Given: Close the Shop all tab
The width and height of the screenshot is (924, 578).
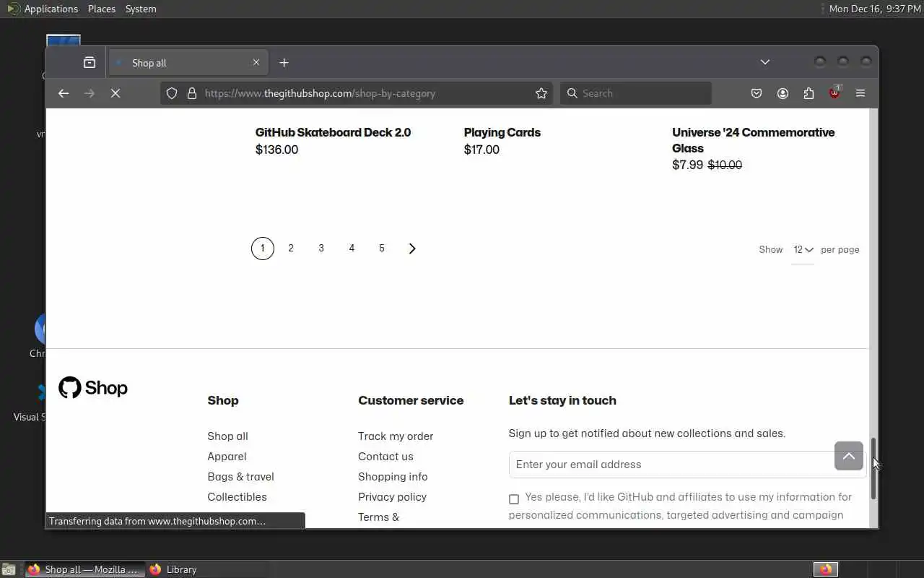Looking at the screenshot, I should click(256, 63).
